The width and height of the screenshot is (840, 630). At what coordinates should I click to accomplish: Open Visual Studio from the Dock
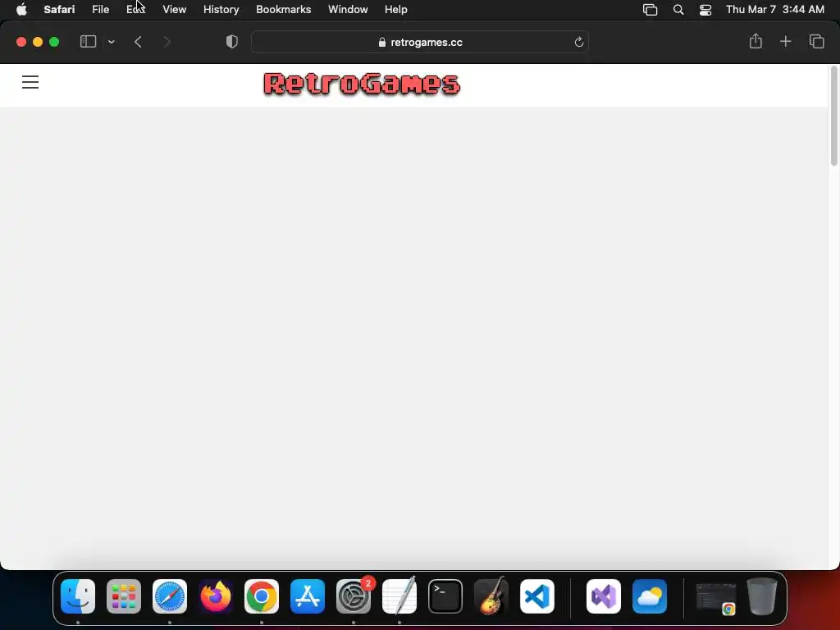pos(604,596)
